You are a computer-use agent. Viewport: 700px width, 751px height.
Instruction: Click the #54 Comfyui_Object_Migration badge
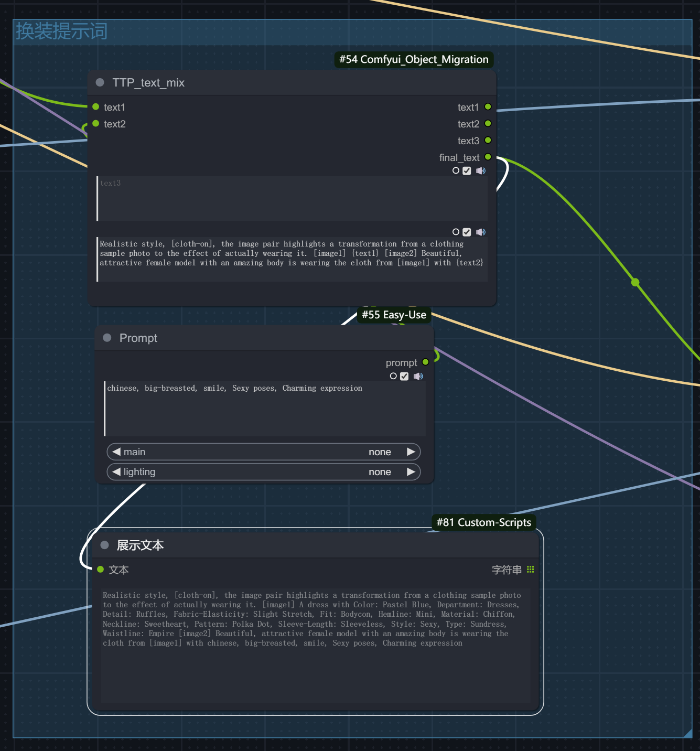414,59
